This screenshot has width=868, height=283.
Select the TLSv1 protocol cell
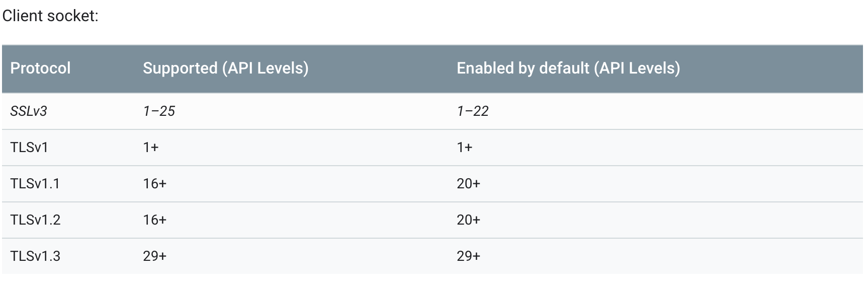(29, 148)
